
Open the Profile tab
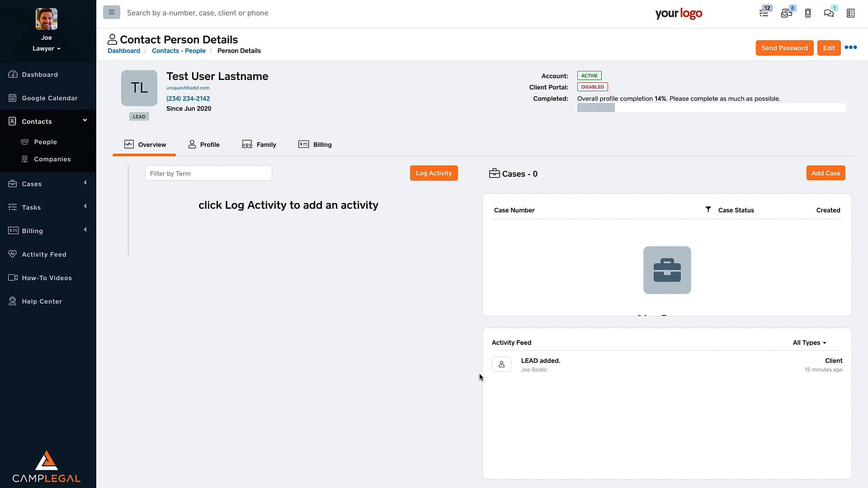[x=203, y=144]
